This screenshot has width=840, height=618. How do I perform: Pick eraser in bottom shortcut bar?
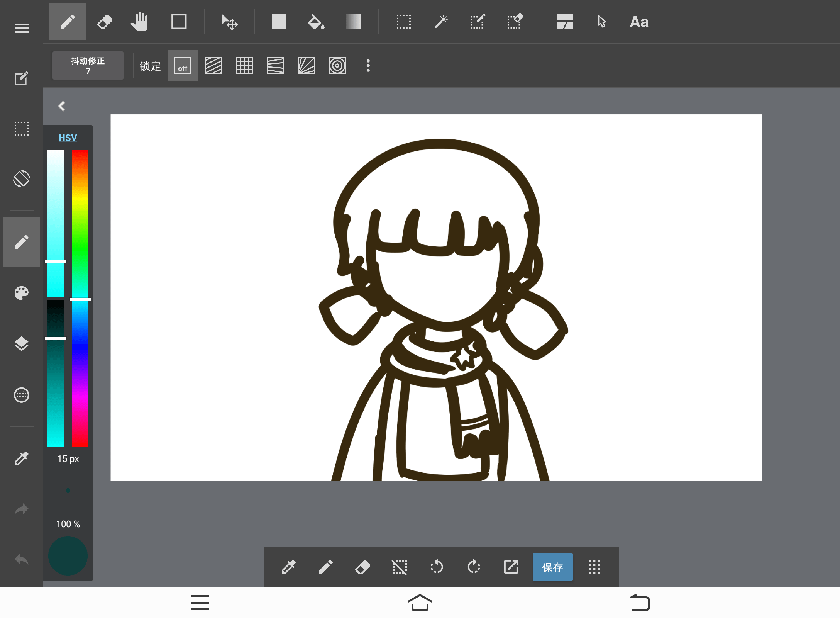click(362, 567)
